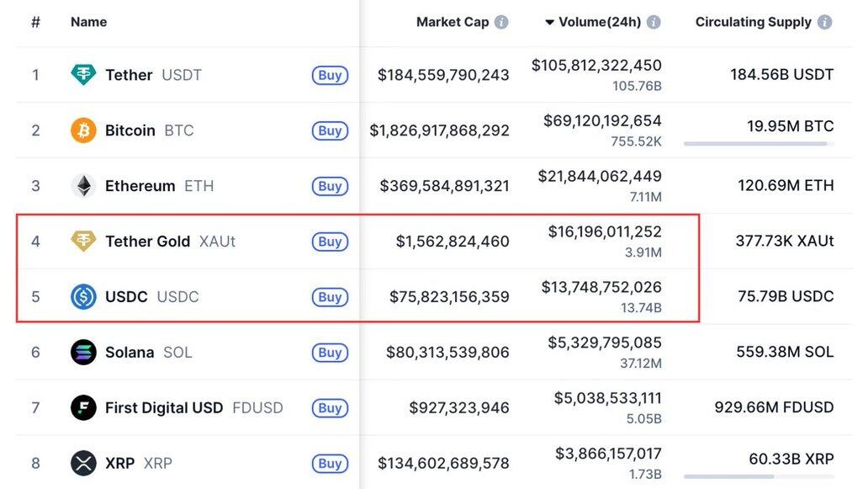The height and width of the screenshot is (489, 868).
Task: Open the Circulating Supply info icon
Action: coord(825,23)
